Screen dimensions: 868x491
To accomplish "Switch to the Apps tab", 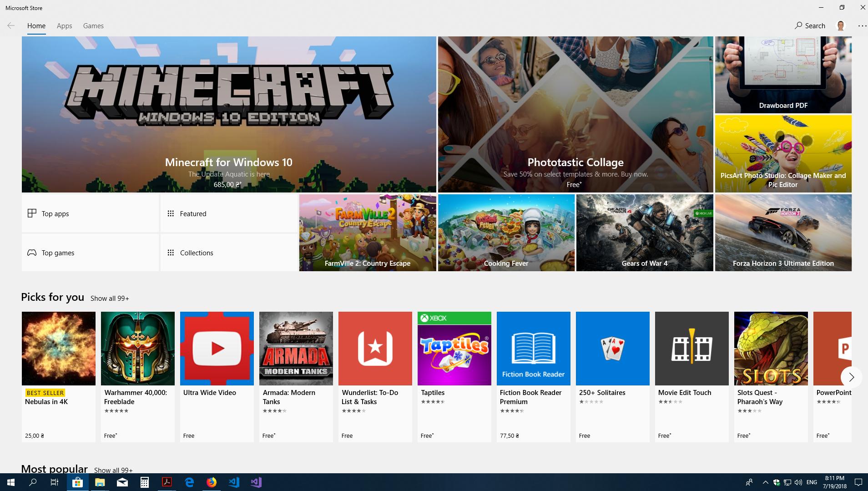I will click(65, 26).
